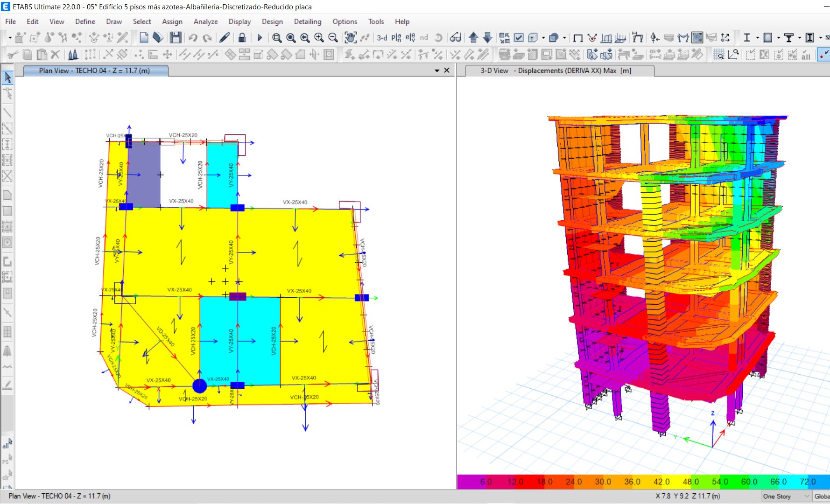Open Set Display Options checkbox icon

(x=519, y=37)
